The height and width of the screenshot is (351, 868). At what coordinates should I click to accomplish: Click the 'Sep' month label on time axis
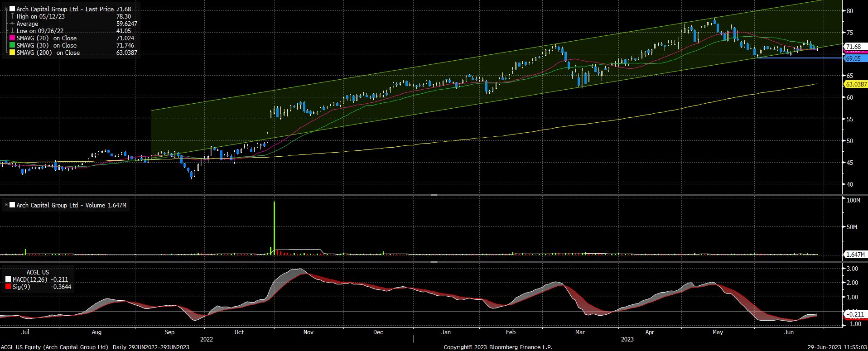pyautogui.click(x=169, y=332)
